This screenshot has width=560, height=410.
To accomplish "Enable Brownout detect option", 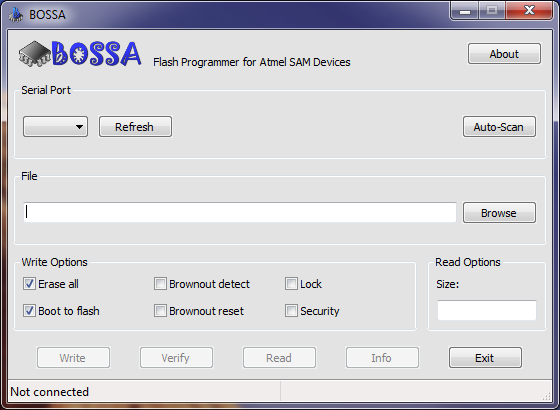I will pos(160,284).
